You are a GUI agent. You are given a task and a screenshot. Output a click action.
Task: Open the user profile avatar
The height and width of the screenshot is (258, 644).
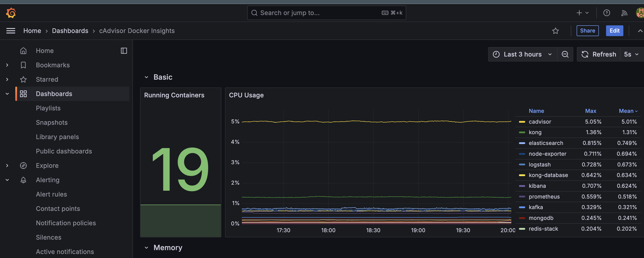pos(640,13)
